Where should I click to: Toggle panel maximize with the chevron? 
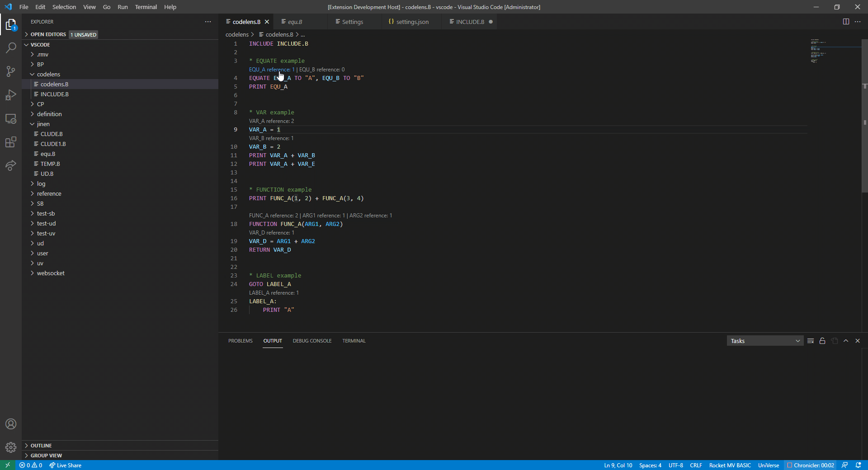click(x=846, y=341)
